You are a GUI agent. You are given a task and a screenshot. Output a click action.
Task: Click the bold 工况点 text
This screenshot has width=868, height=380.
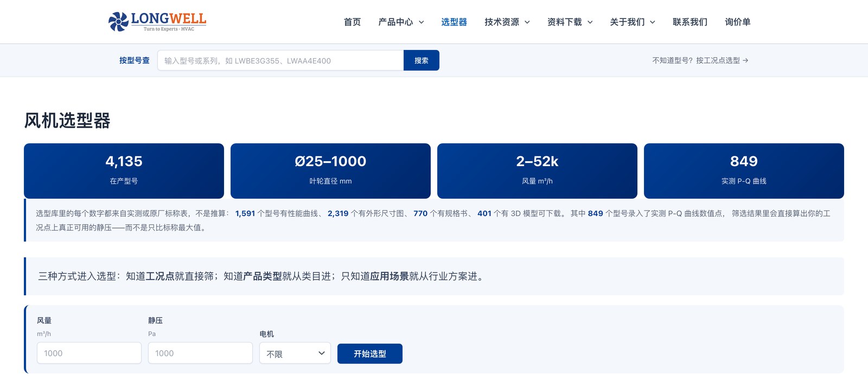pos(160,276)
